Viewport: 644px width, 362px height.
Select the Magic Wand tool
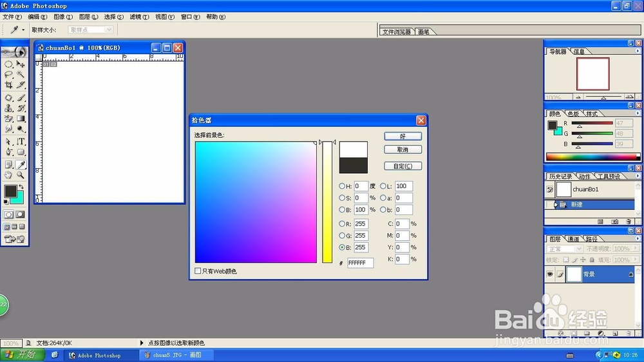point(21,74)
